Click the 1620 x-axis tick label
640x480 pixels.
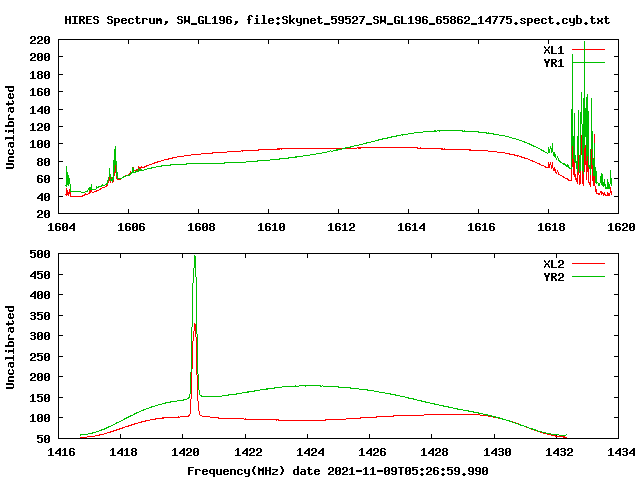(x=621, y=227)
